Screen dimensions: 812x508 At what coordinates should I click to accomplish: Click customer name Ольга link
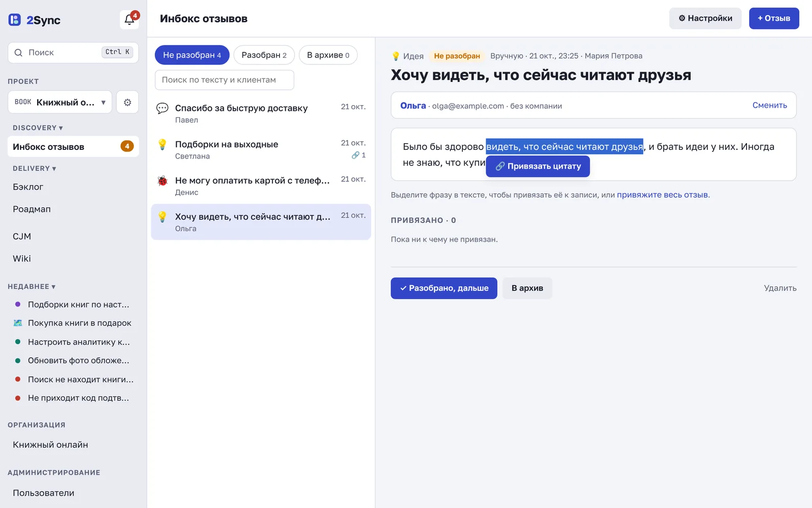[x=413, y=106]
